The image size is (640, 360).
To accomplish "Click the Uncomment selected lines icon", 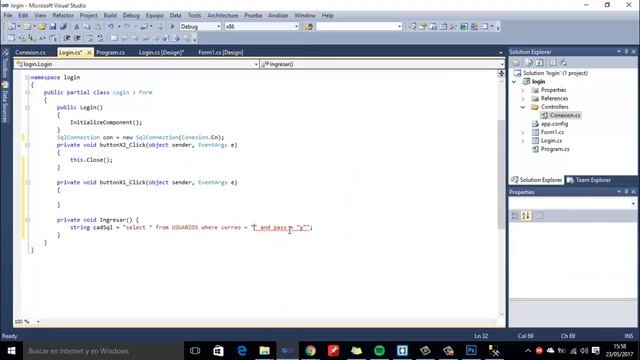I will tap(100, 38).
